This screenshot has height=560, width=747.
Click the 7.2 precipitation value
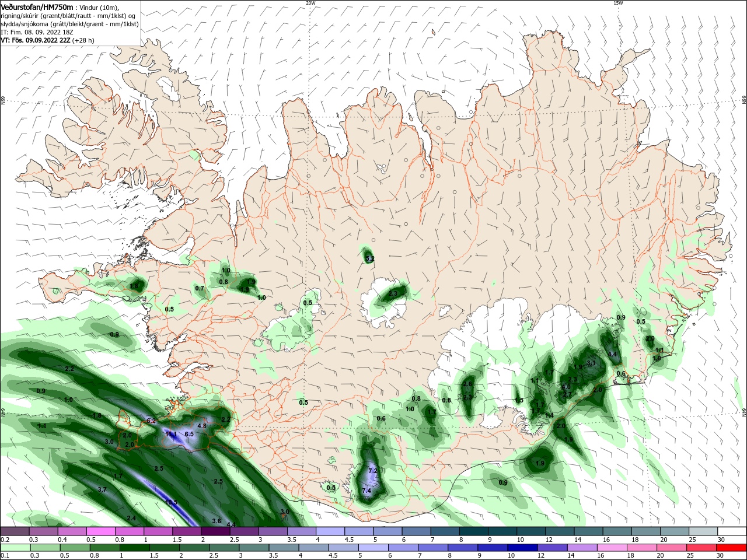(x=373, y=470)
